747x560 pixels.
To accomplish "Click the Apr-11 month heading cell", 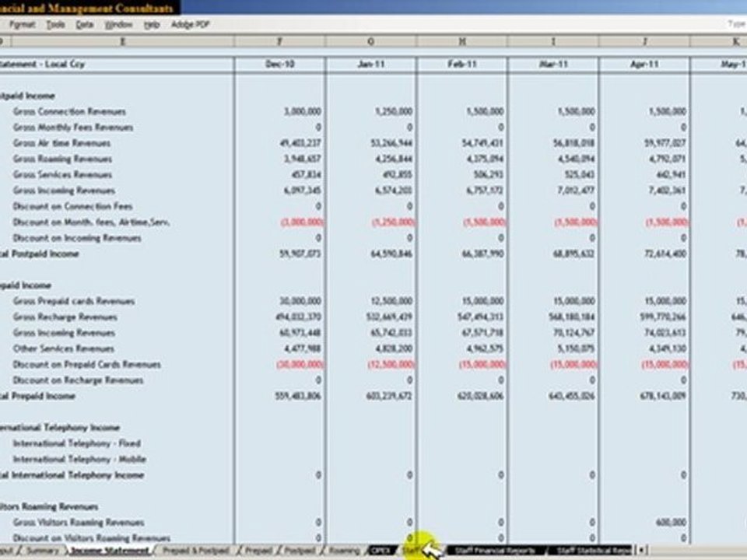I will pyautogui.click(x=644, y=64).
